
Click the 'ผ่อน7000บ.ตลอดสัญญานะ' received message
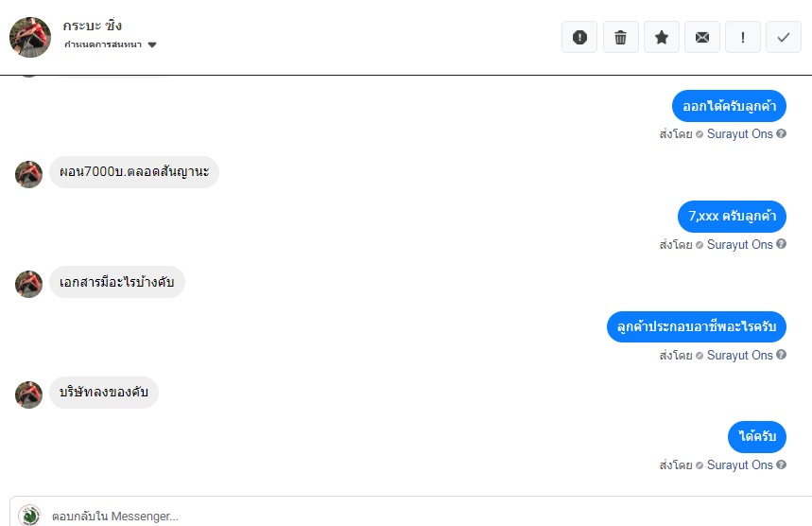coord(134,172)
